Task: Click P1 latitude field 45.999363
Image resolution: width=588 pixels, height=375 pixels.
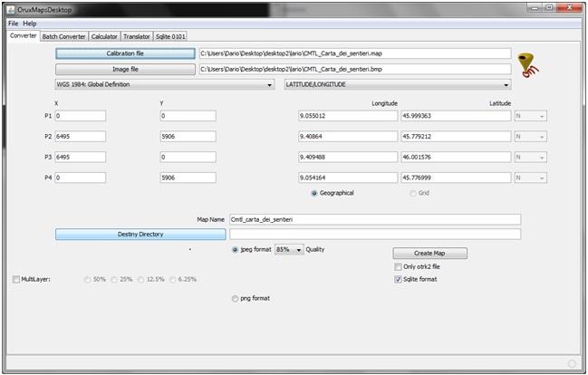Action: pyautogui.click(x=456, y=116)
